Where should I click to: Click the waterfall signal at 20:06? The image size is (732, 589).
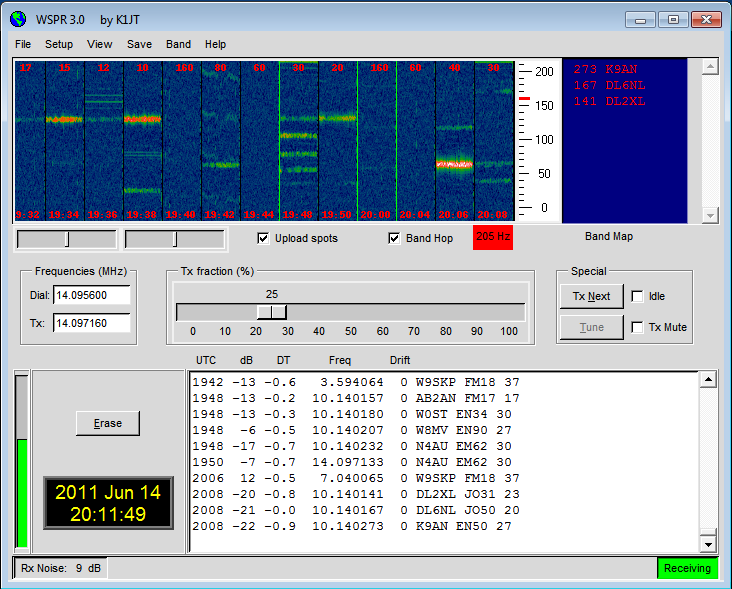click(454, 163)
